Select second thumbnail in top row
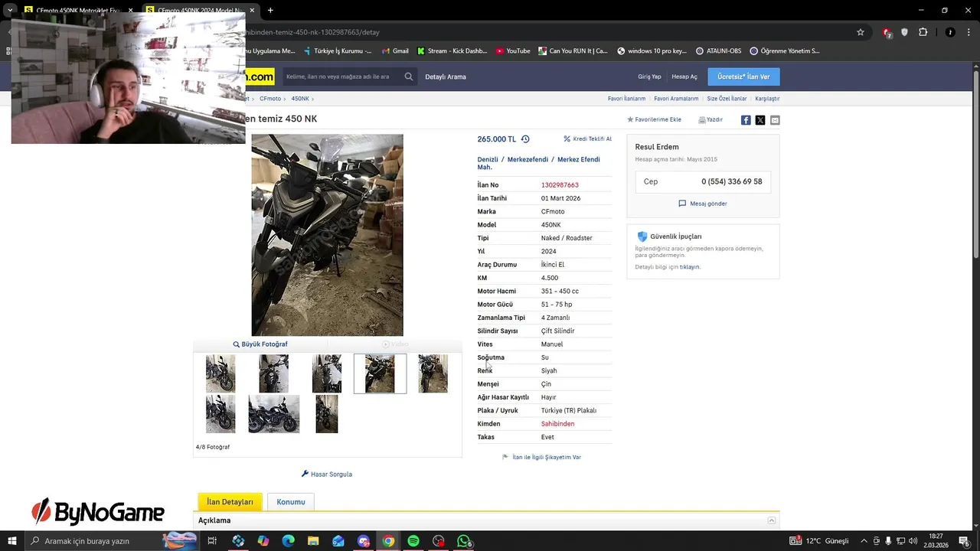The height and width of the screenshot is (551, 980). tap(273, 373)
